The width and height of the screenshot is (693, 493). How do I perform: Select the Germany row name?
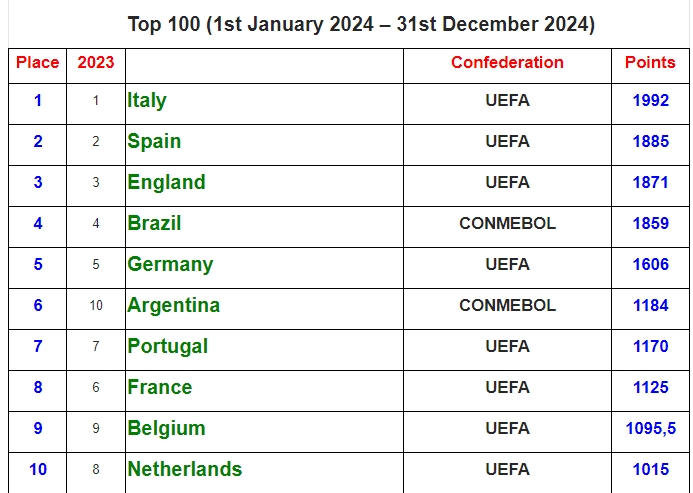pos(170,265)
